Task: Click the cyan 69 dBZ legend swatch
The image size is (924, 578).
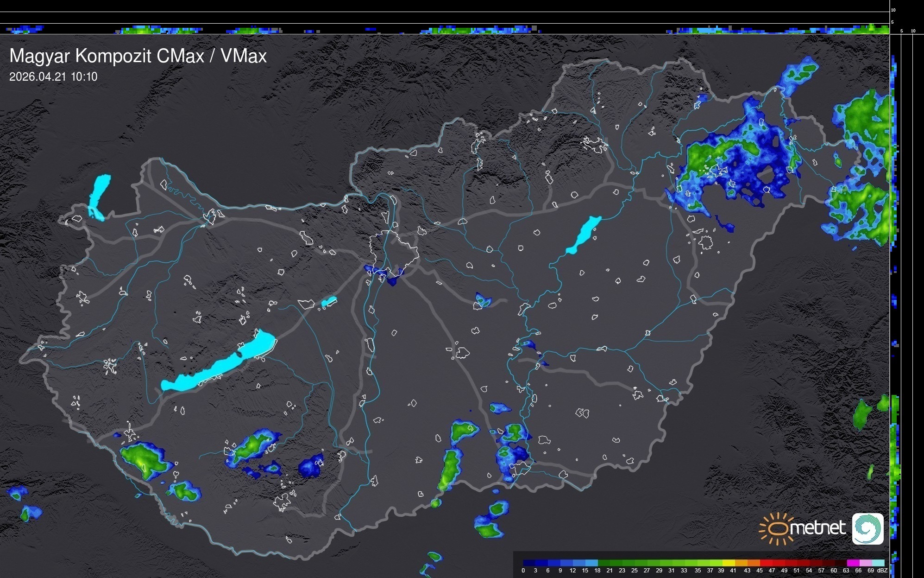Action: [878, 563]
